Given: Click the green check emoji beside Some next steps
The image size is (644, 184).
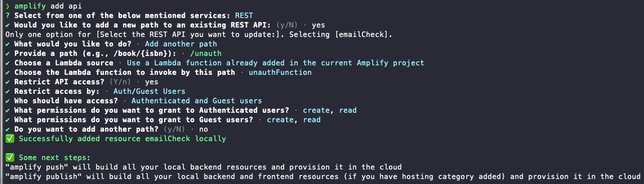Looking at the screenshot, I should pos(9,157).
